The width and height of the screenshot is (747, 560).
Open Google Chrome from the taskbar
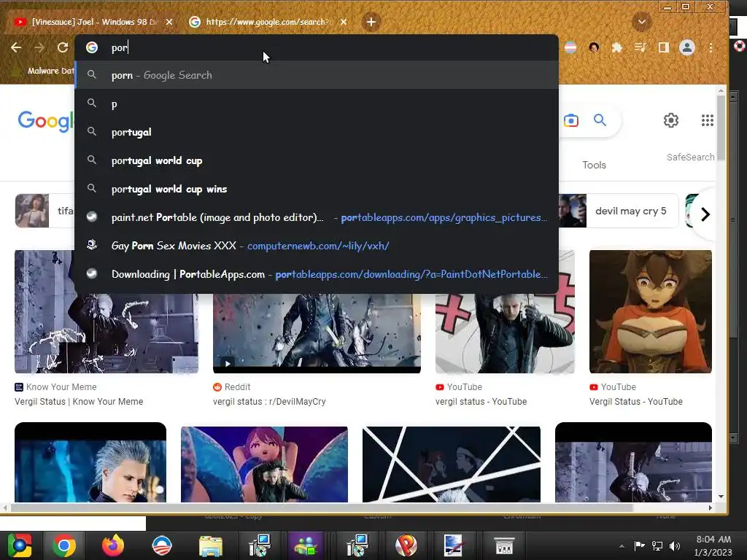[x=64, y=545]
